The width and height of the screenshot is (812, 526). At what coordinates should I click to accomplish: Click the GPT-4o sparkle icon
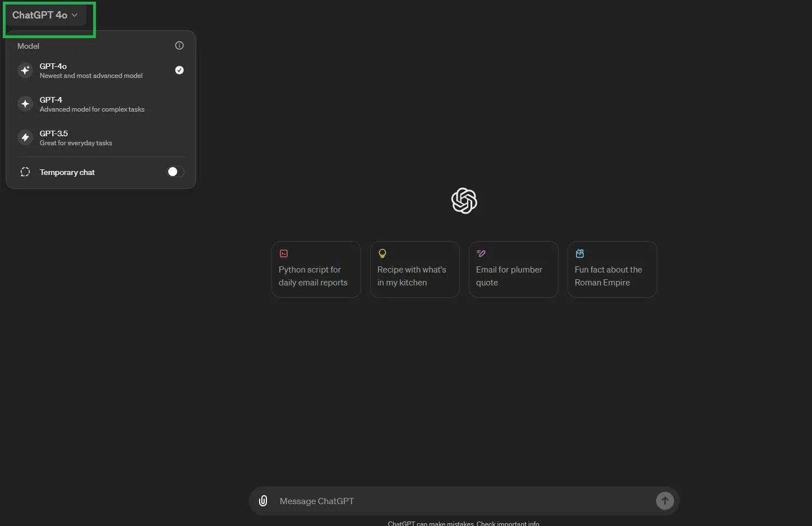point(25,70)
